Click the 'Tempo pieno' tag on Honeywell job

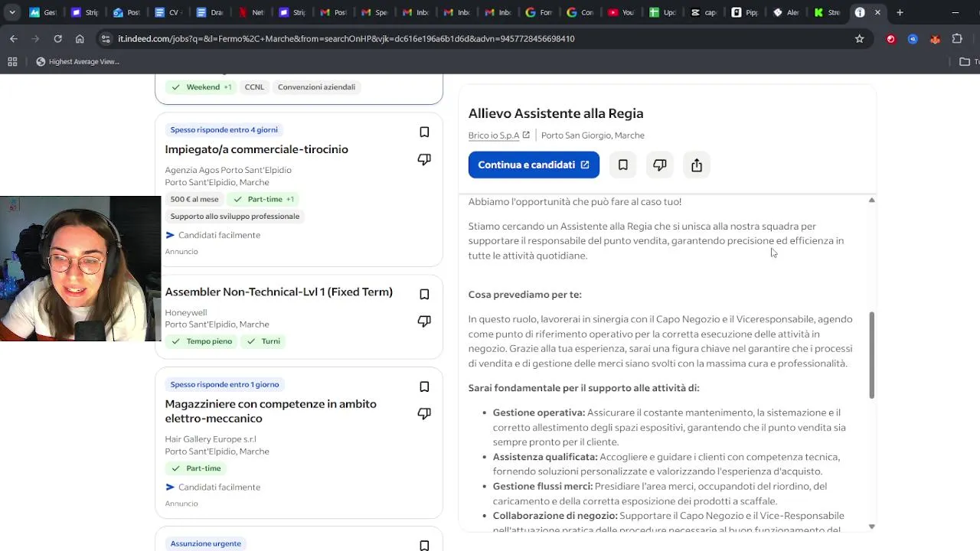(x=202, y=341)
